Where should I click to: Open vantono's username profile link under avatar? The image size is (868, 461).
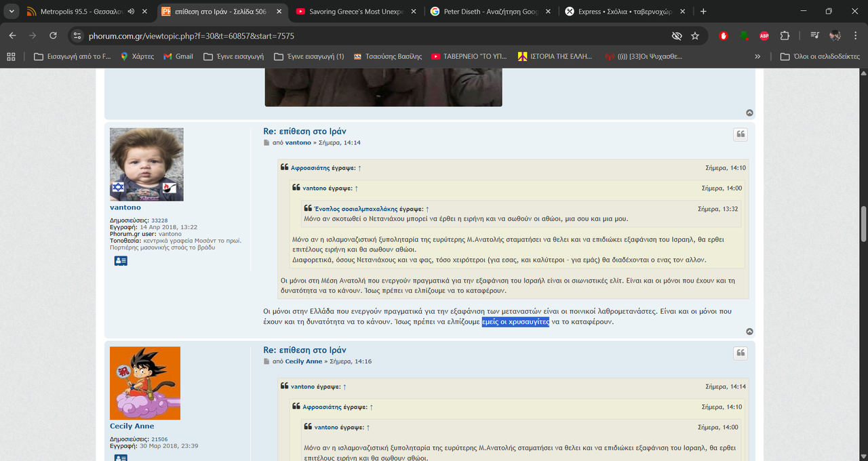pyautogui.click(x=125, y=207)
